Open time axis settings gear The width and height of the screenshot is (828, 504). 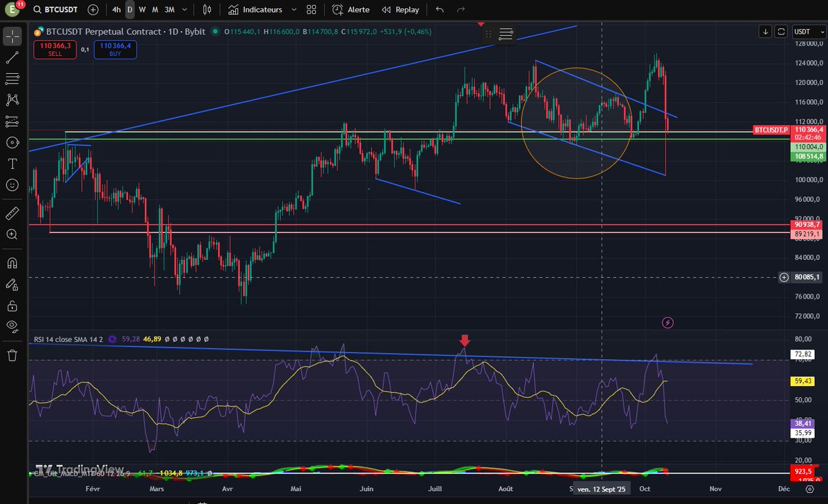click(809, 488)
